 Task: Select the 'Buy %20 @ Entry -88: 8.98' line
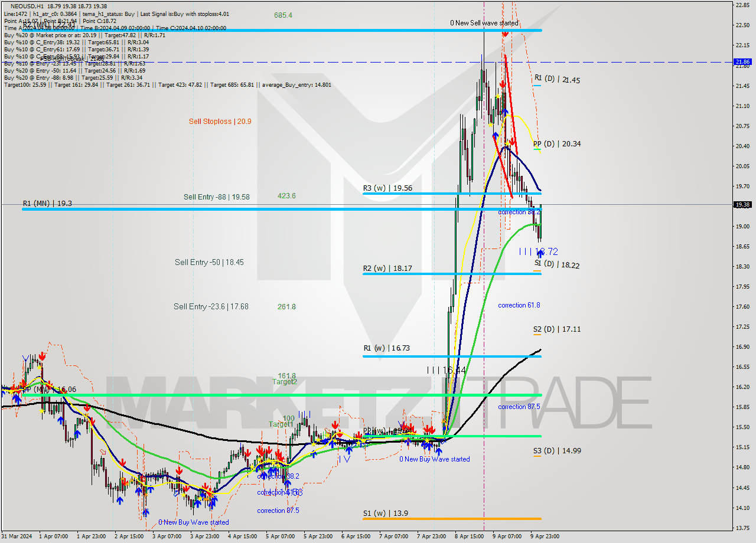point(73,78)
